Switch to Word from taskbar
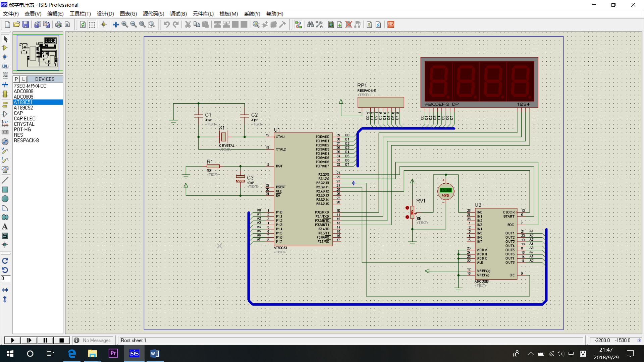 tap(155, 354)
